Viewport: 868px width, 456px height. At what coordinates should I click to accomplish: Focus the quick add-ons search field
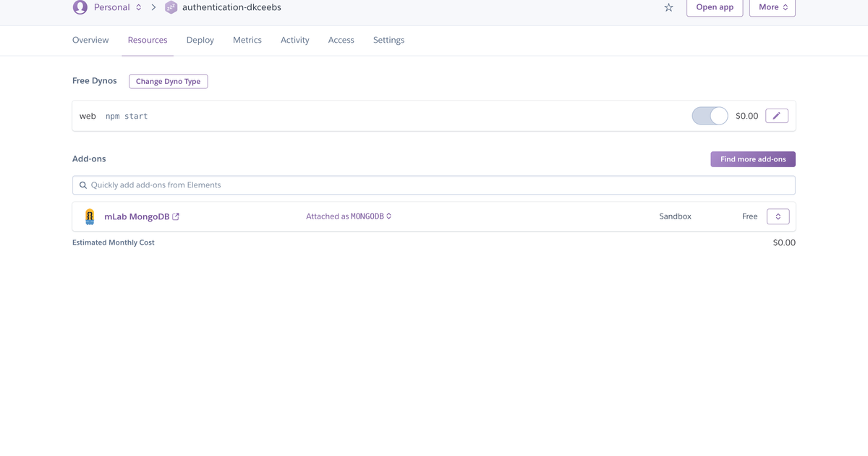click(434, 185)
